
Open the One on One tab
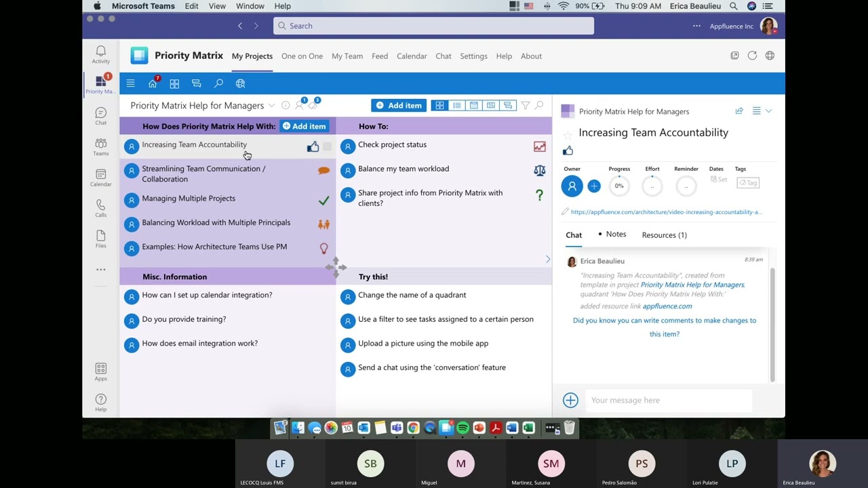(x=302, y=56)
